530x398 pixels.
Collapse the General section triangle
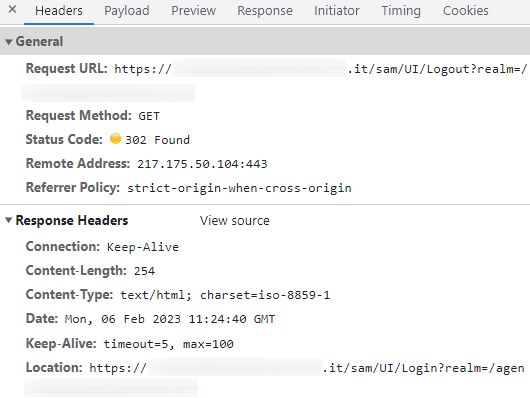click(x=9, y=42)
